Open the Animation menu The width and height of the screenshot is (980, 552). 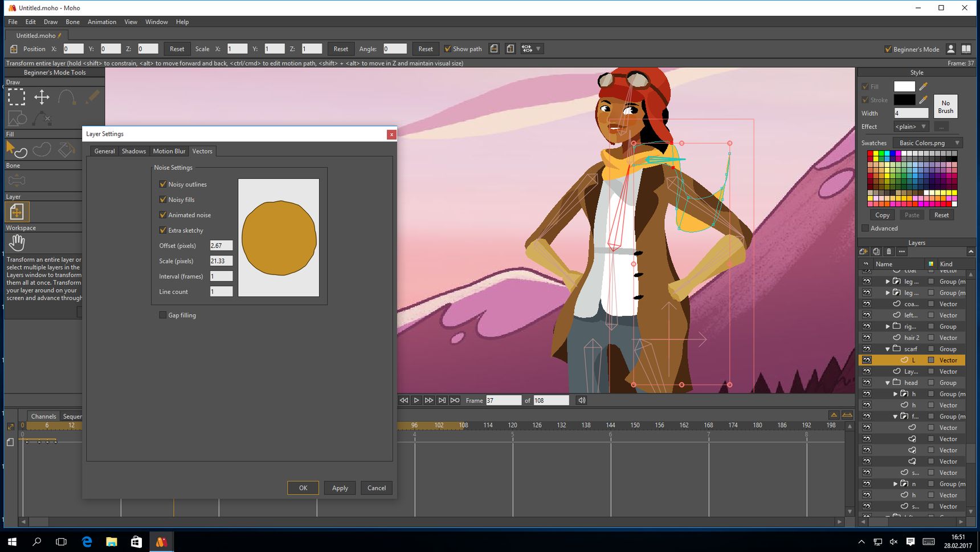coord(102,22)
